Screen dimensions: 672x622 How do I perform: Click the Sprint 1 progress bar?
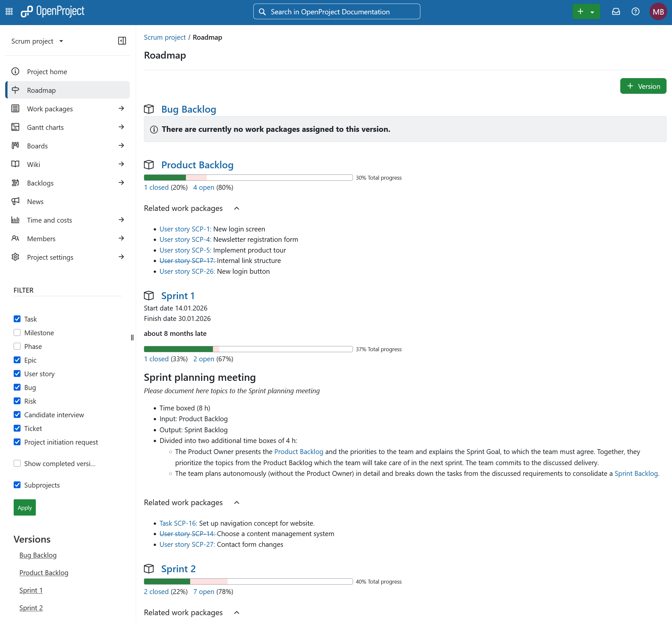point(248,349)
